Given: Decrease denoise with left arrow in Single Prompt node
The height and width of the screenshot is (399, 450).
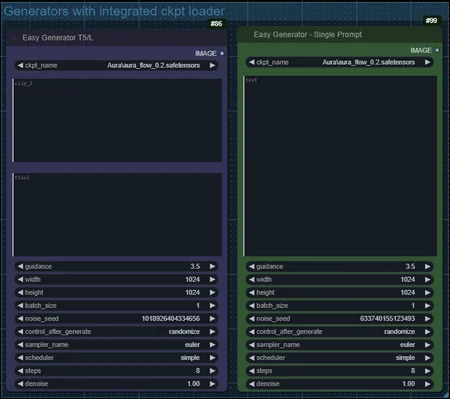Looking at the screenshot, I should (252, 384).
